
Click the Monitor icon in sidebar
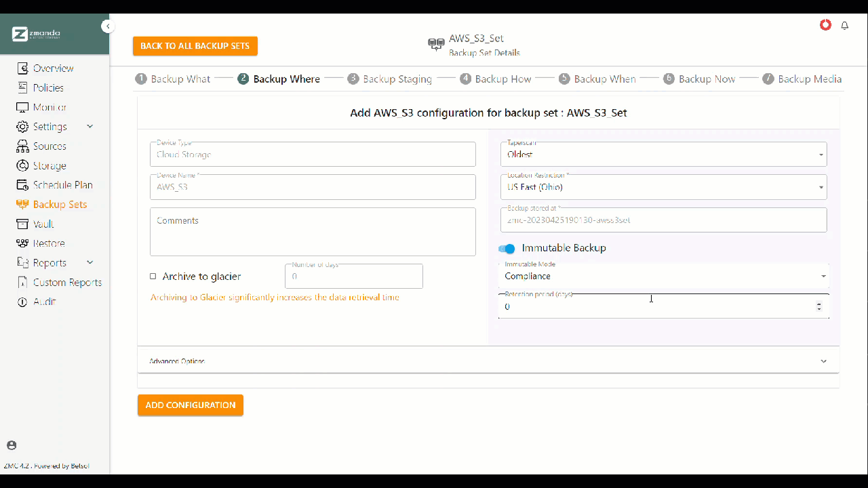22,107
